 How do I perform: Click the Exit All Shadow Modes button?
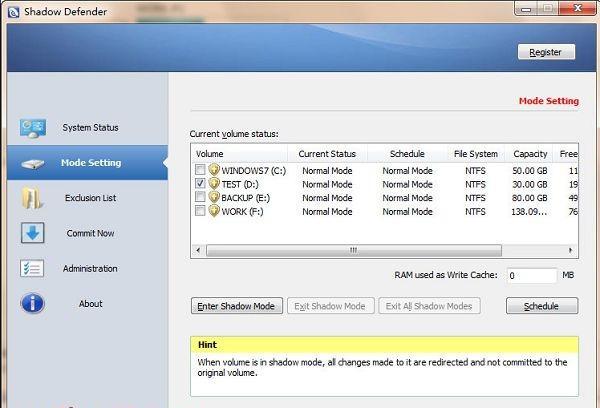429,306
